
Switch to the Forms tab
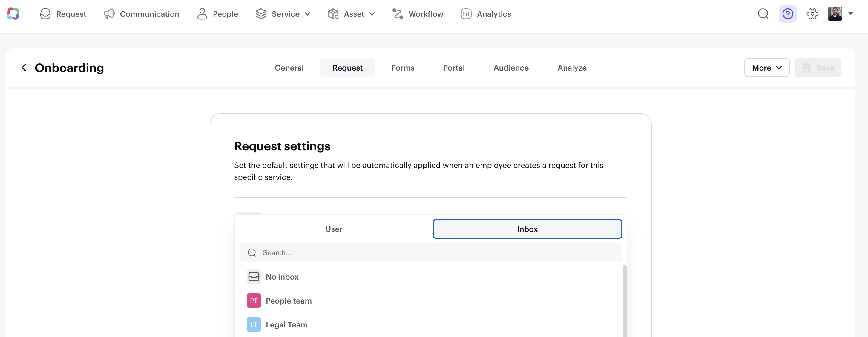(x=403, y=68)
